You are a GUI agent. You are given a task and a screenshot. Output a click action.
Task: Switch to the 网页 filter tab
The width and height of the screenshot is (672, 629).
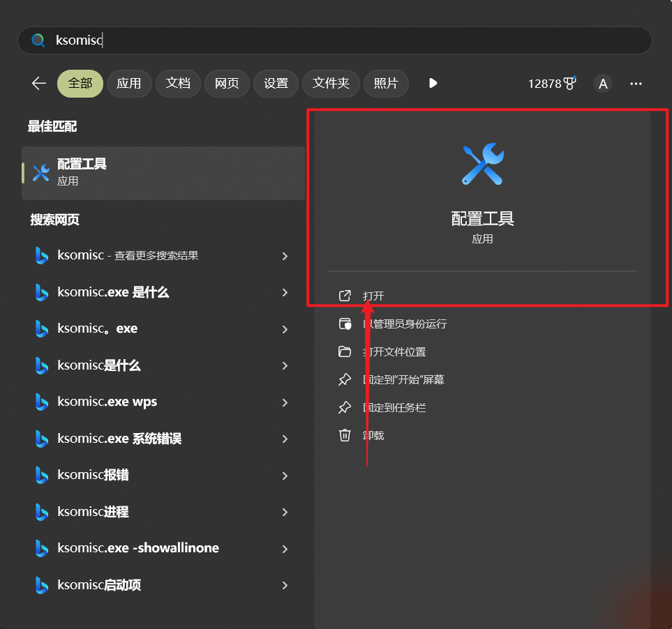pyautogui.click(x=227, y=84)
